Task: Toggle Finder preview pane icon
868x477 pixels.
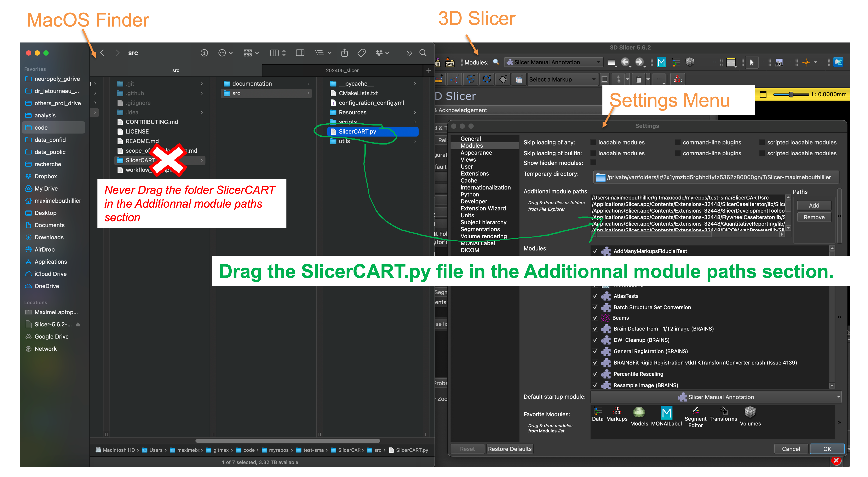Action: [300, 53]
